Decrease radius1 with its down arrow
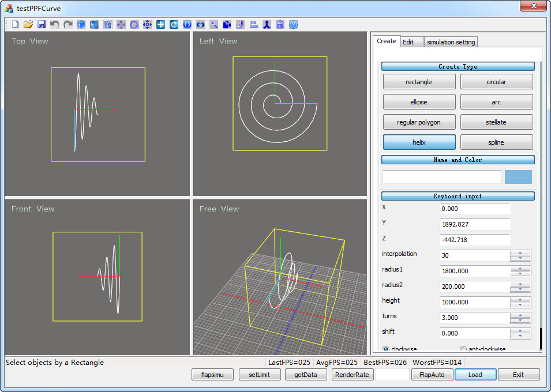The height and width of the screenshot is (392, 551). 520,274
